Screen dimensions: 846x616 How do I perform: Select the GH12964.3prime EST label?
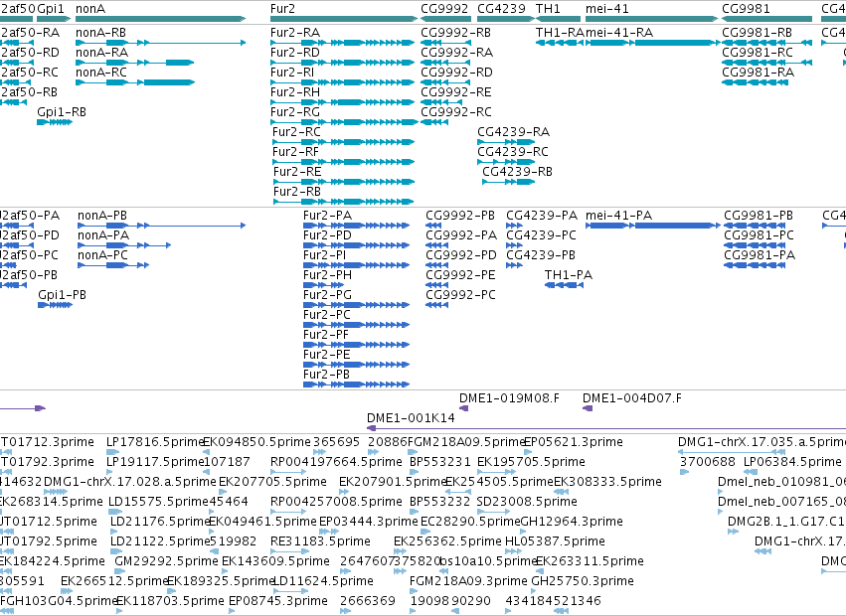pyautogui.click(x=572, y=522)
